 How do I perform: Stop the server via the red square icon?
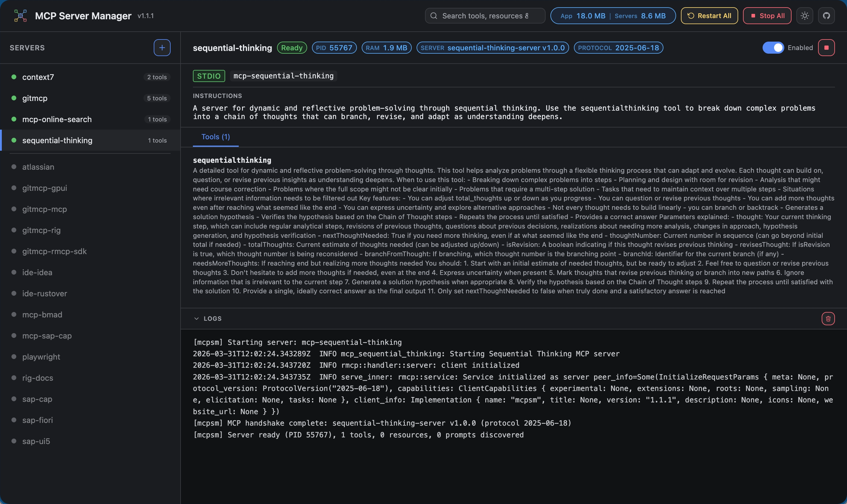tap(826, 48)
